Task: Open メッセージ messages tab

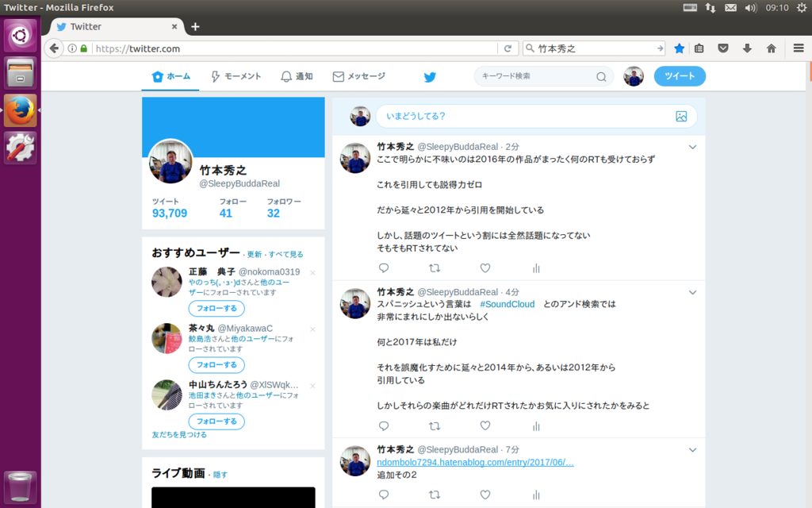Action: (x=359, y=77)
